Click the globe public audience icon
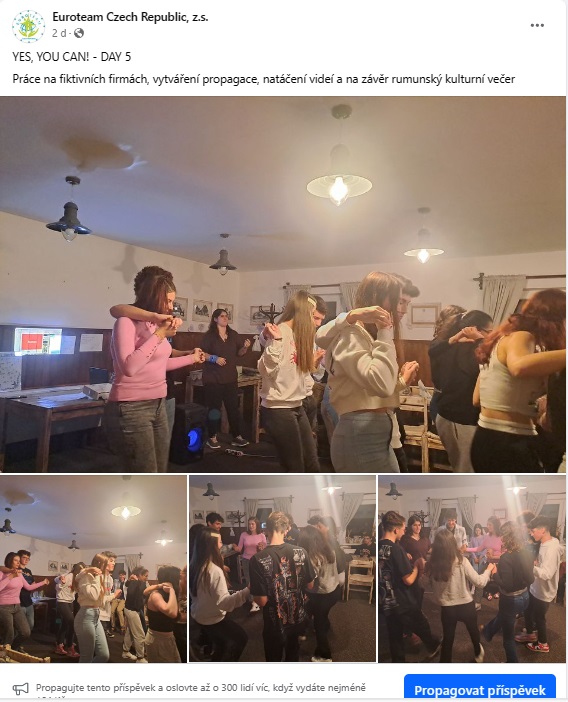 click(79, 33)
